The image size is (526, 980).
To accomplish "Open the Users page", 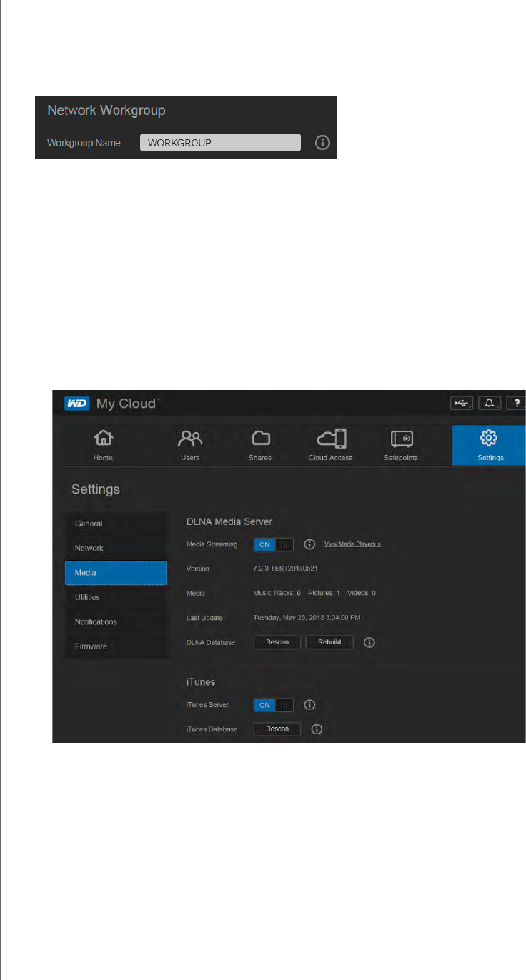I will [x=189, y=446].
